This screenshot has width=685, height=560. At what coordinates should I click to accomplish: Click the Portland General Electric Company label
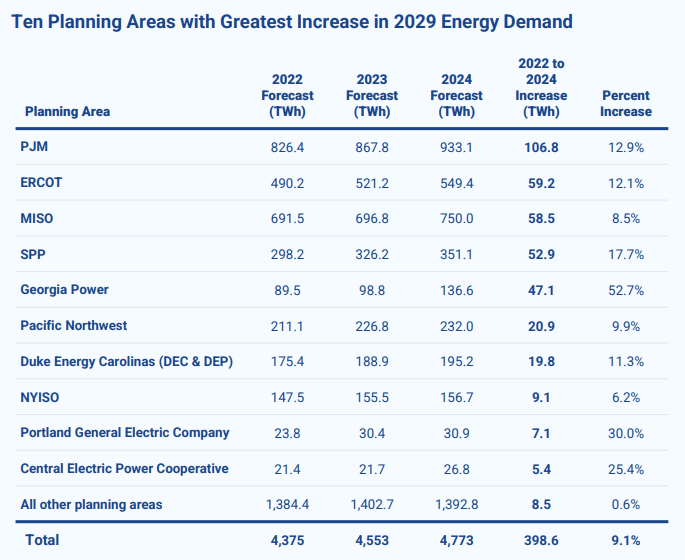[x=125, y=432]
